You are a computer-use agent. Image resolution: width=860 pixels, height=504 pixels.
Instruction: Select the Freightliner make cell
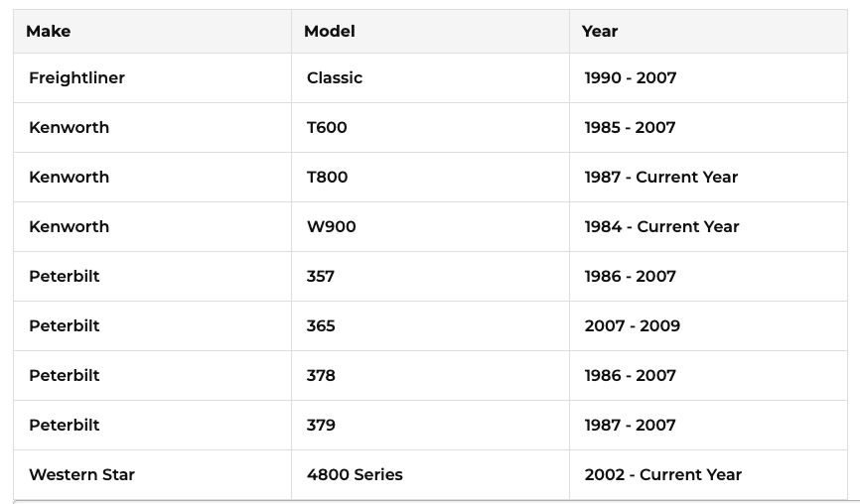[x=77, y=78]
